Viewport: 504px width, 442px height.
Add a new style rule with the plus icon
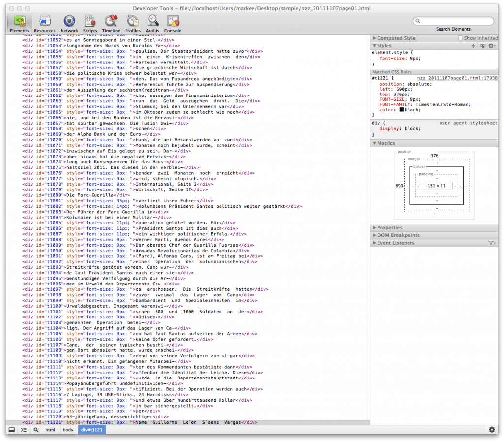473,45
